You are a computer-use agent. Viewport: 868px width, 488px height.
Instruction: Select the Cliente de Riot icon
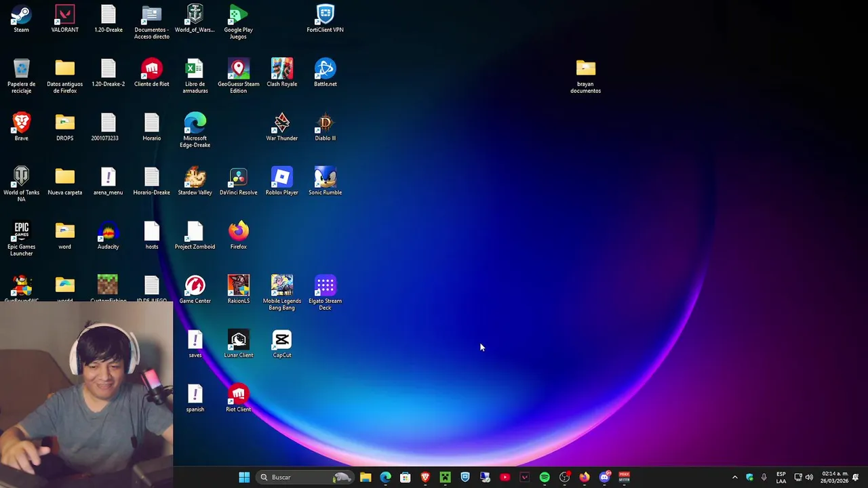tap(152, 73)
